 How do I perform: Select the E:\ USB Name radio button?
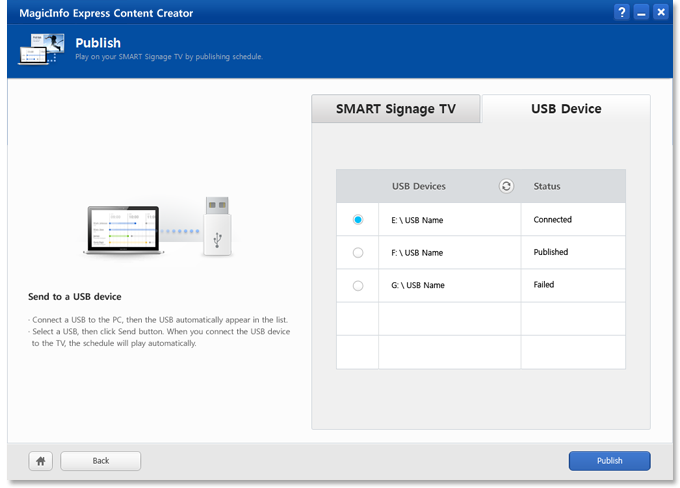pos(358,219)
